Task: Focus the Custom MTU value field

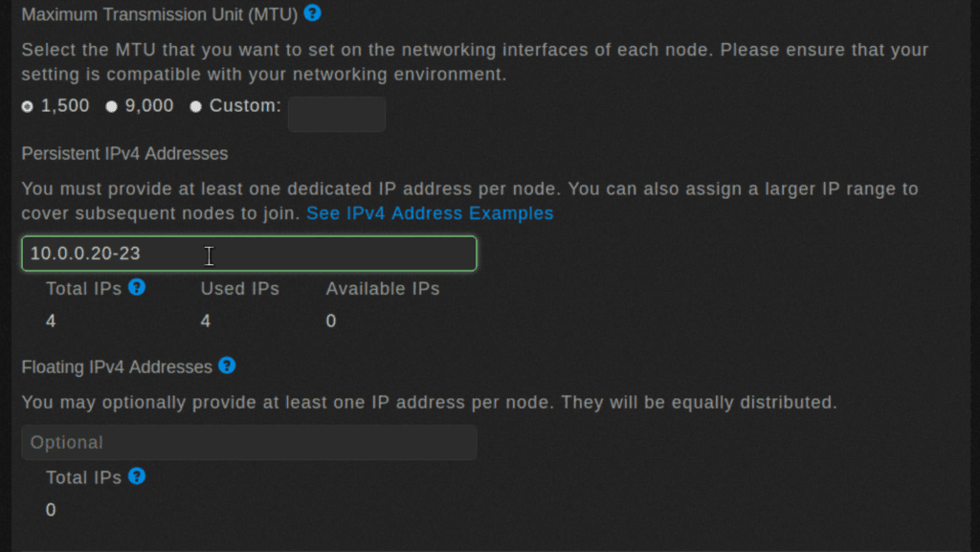Action: tap(337, 114)
